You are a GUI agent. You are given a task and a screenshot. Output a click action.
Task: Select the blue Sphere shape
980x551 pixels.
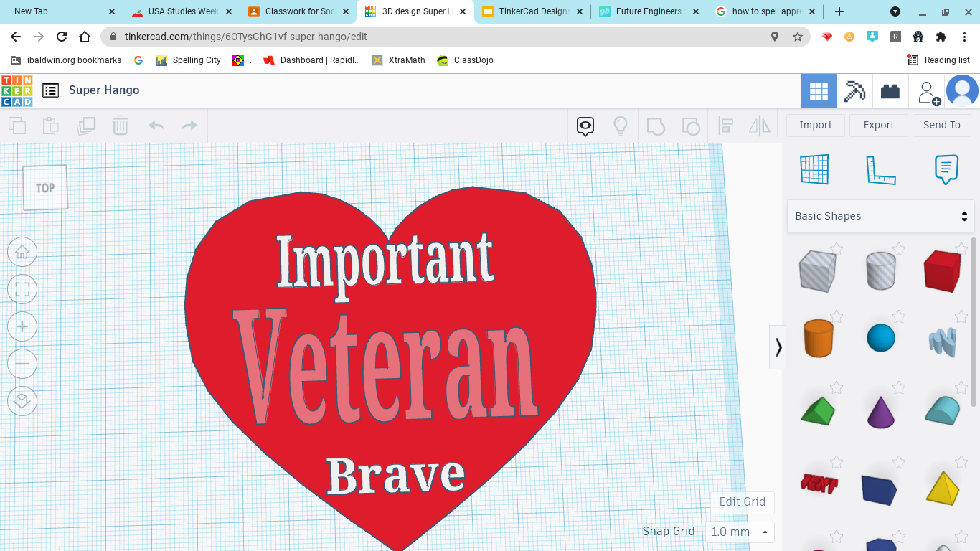pyautogui.click(x=880, y=338)
